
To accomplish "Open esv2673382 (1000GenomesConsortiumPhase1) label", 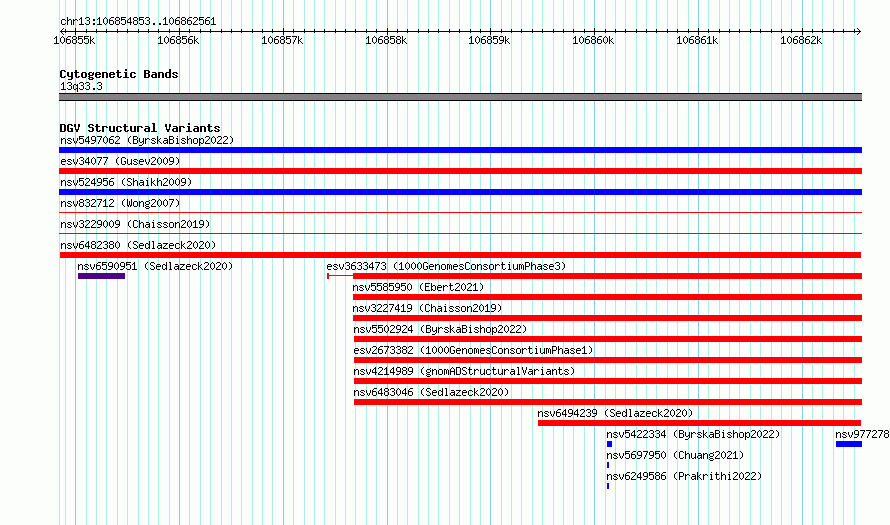I will pos(473,350).
